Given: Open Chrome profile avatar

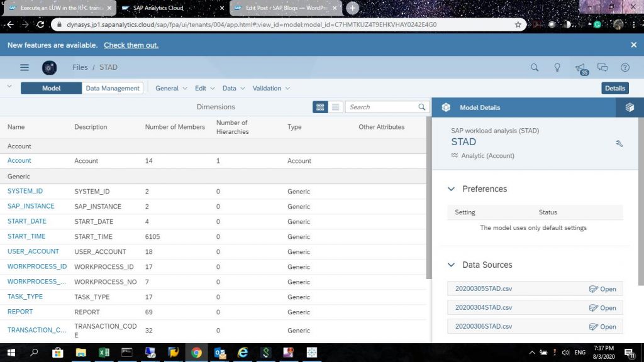Looking at the screenshot, I should click(x=618, y=25).
